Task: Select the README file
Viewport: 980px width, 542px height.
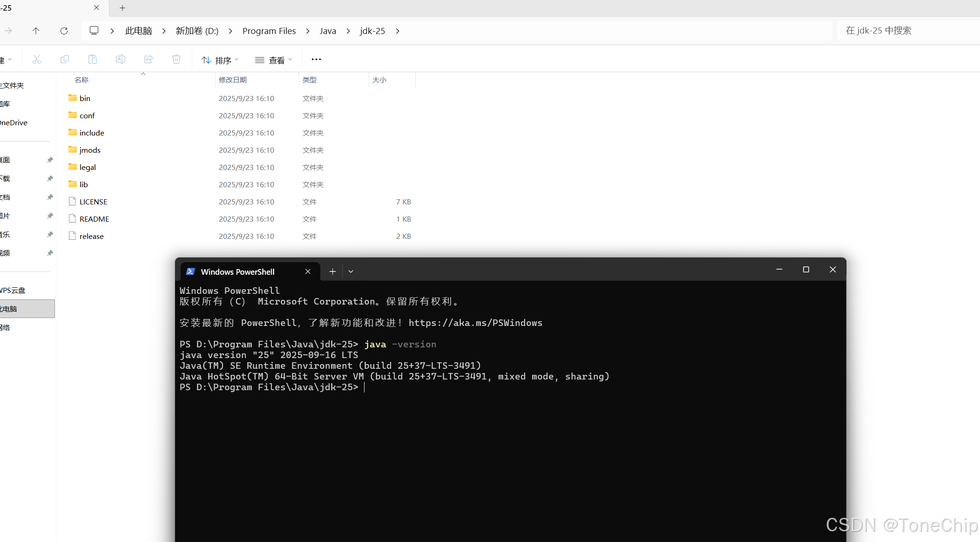Action: pyautogui.click(x=94, y=219)
